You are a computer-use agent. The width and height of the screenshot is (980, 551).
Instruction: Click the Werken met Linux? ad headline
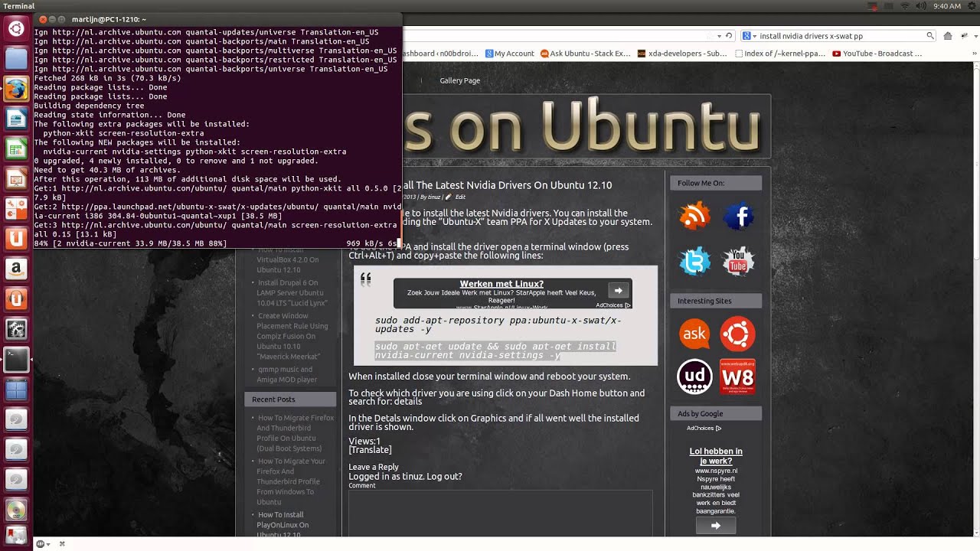[501, 284]
